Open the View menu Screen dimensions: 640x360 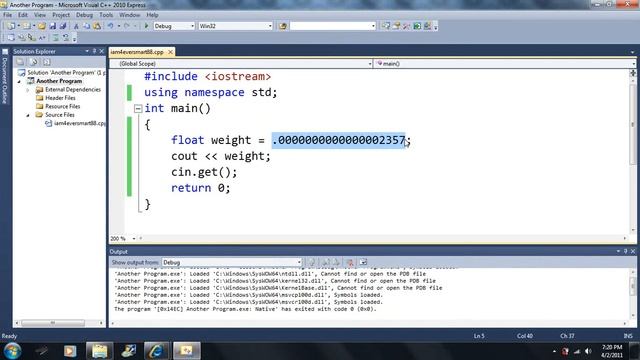point(40,15)
